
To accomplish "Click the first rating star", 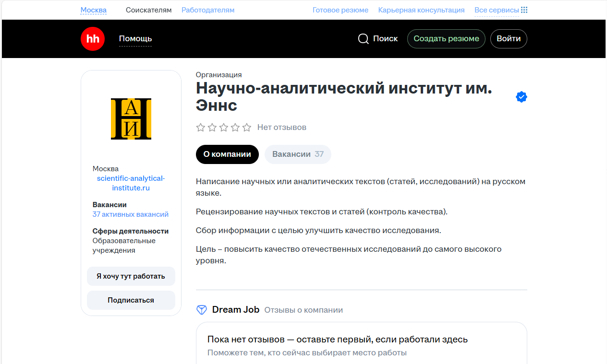I will pyautogui.click(x=201, y=128).
